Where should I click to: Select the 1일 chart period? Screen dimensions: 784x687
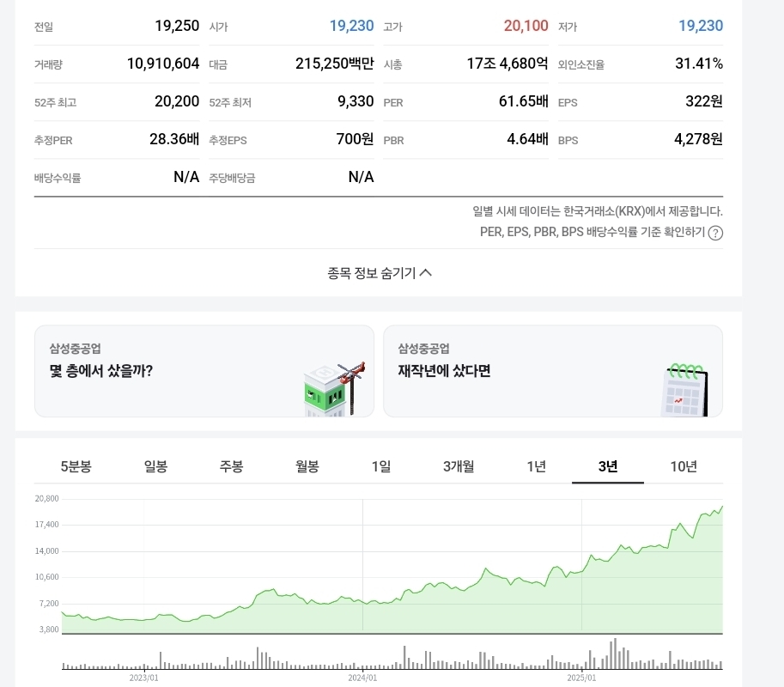(x=381, y=466)
